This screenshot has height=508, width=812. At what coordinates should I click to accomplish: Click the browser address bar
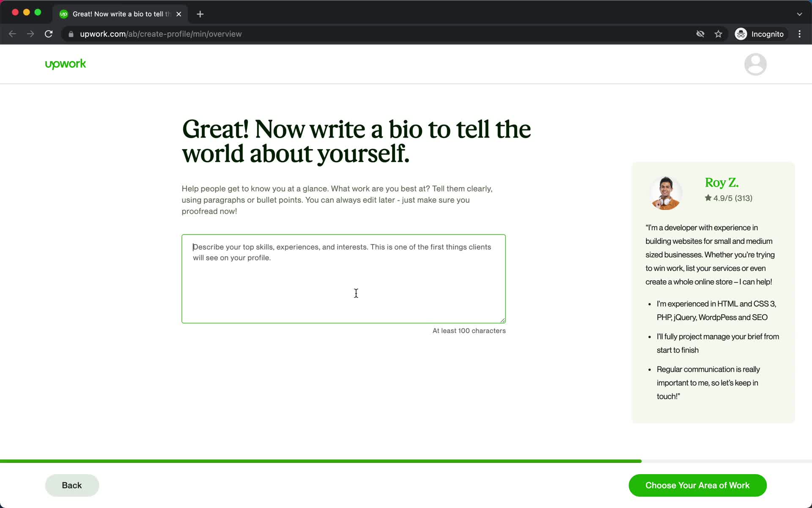click(x=161, y=34)
